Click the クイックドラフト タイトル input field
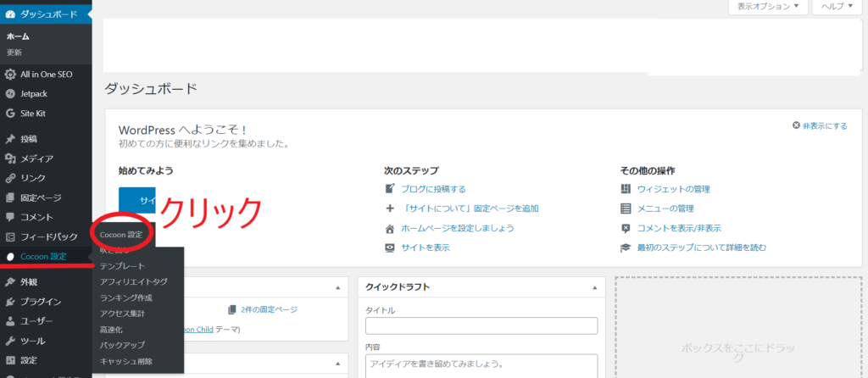868x378 pixels. click(481, 326)
